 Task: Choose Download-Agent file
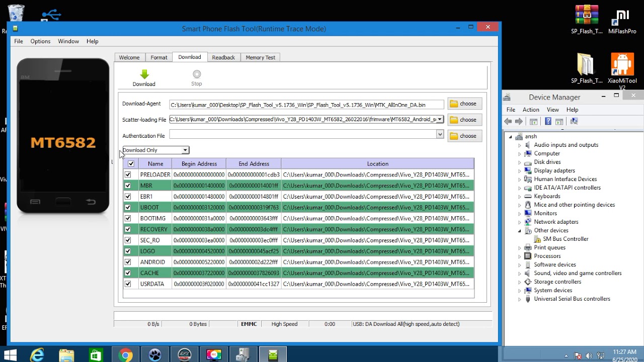point(465,104)
